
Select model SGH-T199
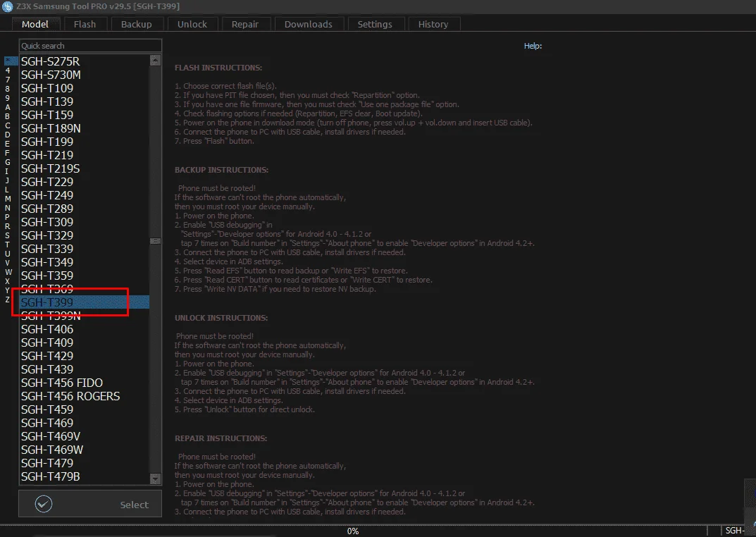tap(85, 142)
